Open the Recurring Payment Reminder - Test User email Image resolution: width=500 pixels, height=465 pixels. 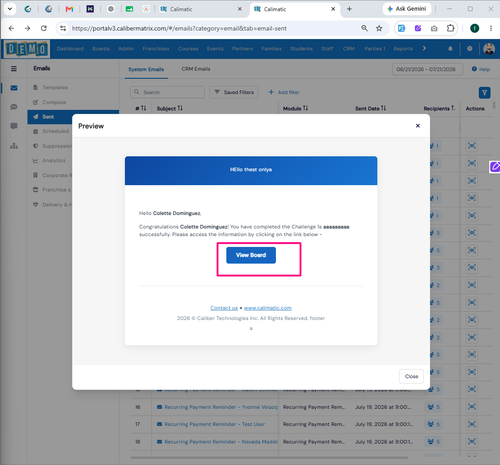tap(214, 424)
